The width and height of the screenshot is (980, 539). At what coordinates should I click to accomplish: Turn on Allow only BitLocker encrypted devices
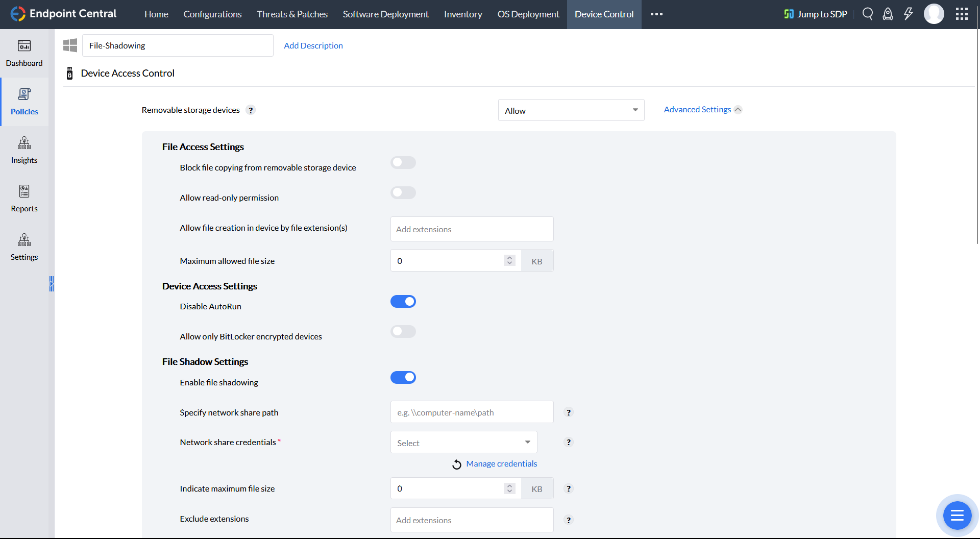point(403,331)
